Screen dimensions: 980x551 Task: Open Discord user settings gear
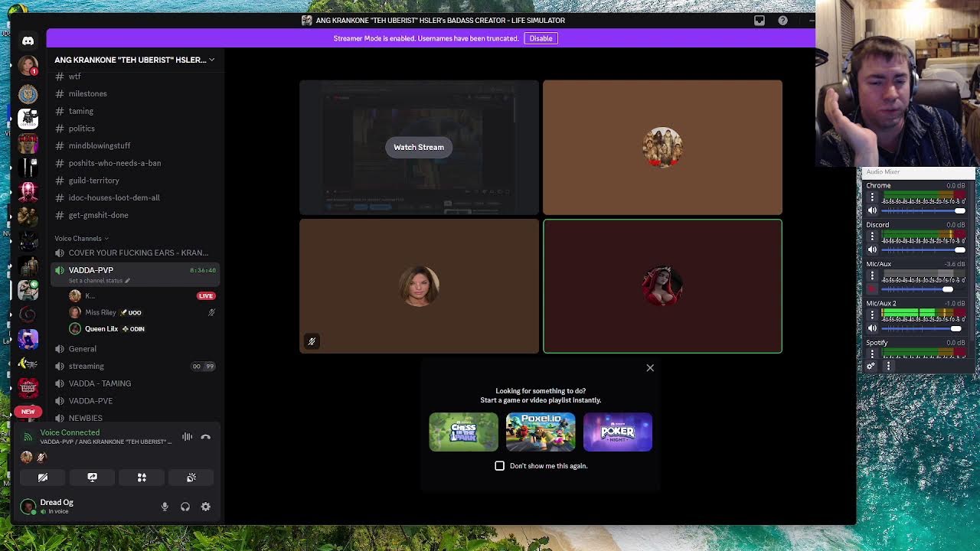pyautogui.click(x=205, y=507)
